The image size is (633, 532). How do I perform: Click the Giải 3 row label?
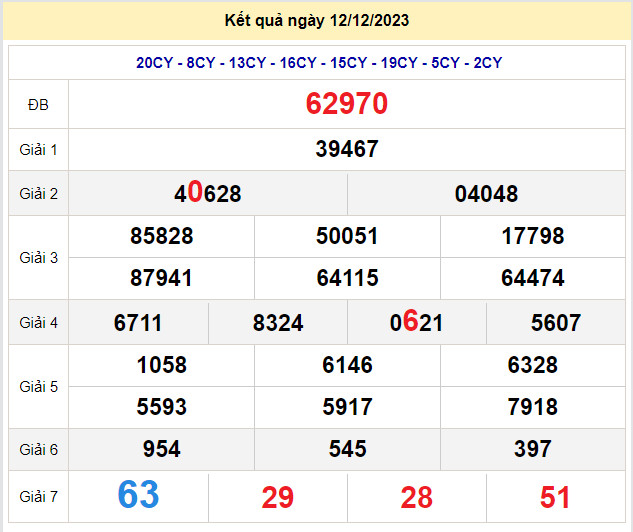38,258
